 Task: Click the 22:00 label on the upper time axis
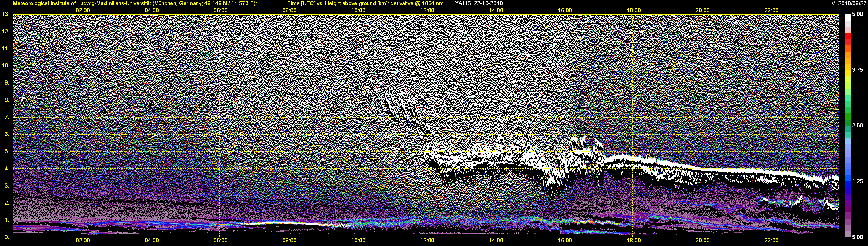click(771, 10)
